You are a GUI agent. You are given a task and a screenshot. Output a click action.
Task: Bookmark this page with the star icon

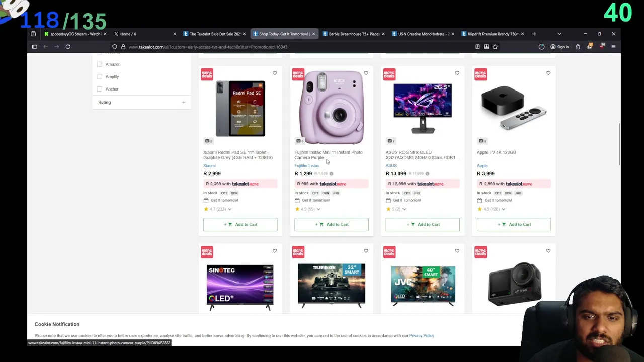(x=495, y=47)
